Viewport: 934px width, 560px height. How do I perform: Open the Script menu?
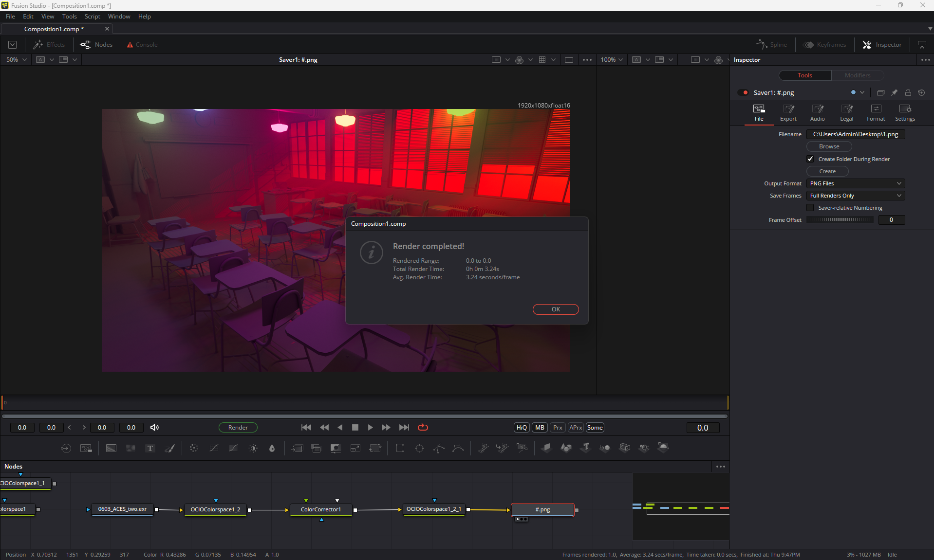click(92, 17)
